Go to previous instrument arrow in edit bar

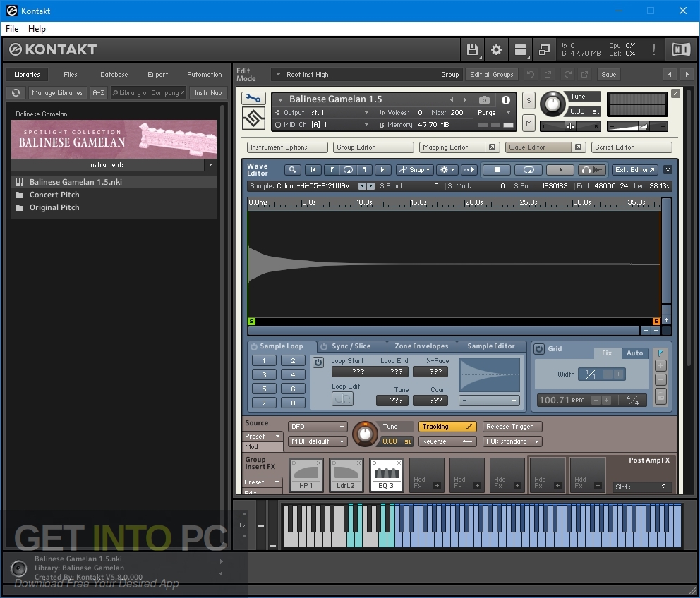pos(669,75)
